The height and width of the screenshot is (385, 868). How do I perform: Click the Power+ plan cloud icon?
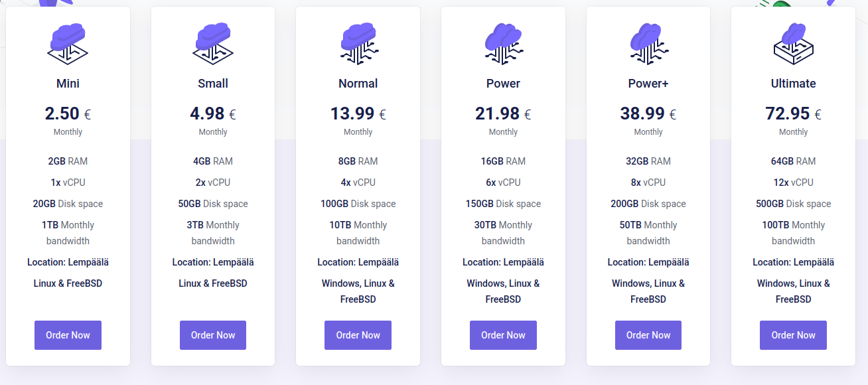648,43
